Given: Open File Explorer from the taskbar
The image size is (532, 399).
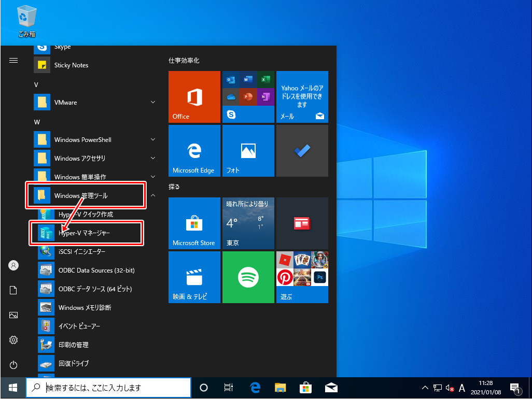Looking at the screenshot, I should (281, 387).
